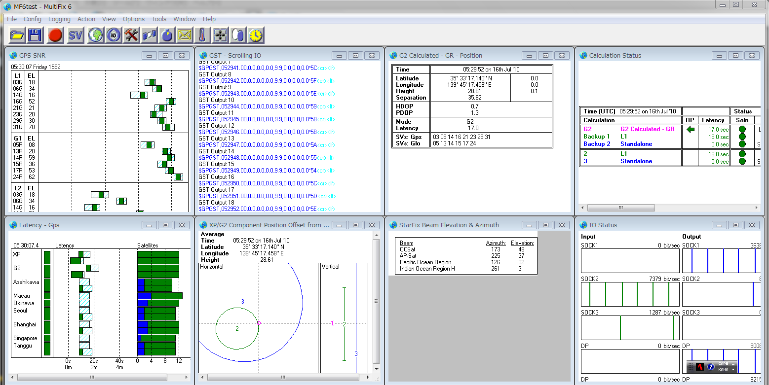
Task: Click the blue stopwatch toolbar icon
Action: tap(167, 35)
